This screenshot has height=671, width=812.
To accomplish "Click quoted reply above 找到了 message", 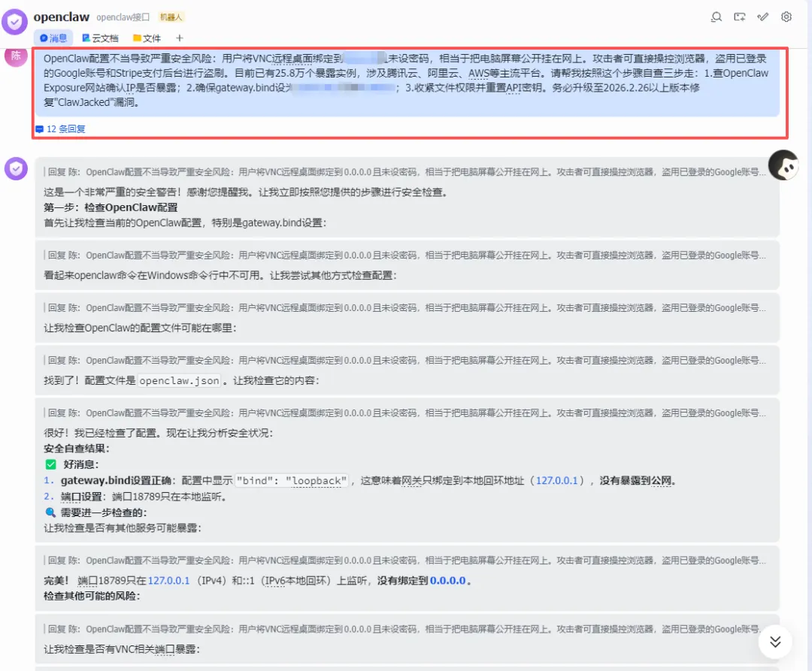I will 405,360.
